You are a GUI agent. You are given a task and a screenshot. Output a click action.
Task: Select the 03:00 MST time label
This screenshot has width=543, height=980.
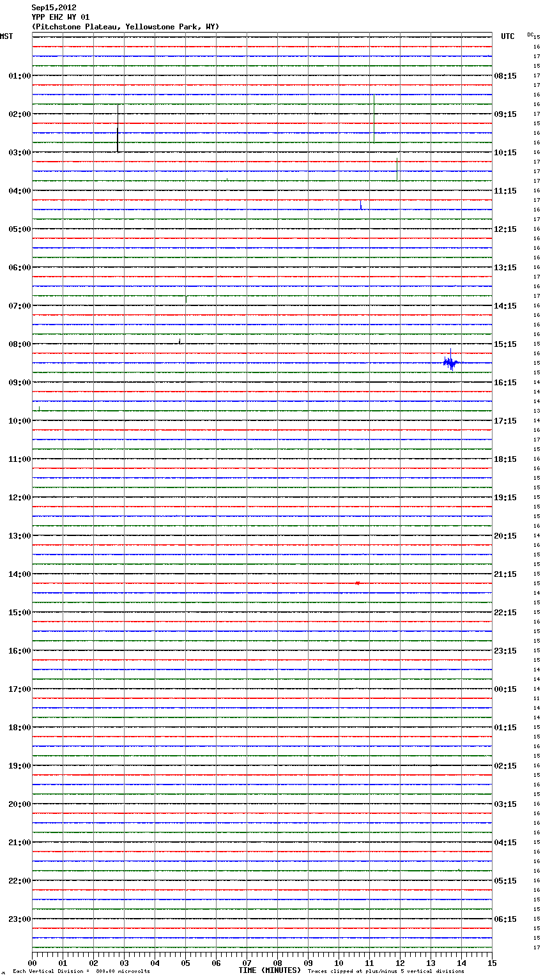[20, 153]
